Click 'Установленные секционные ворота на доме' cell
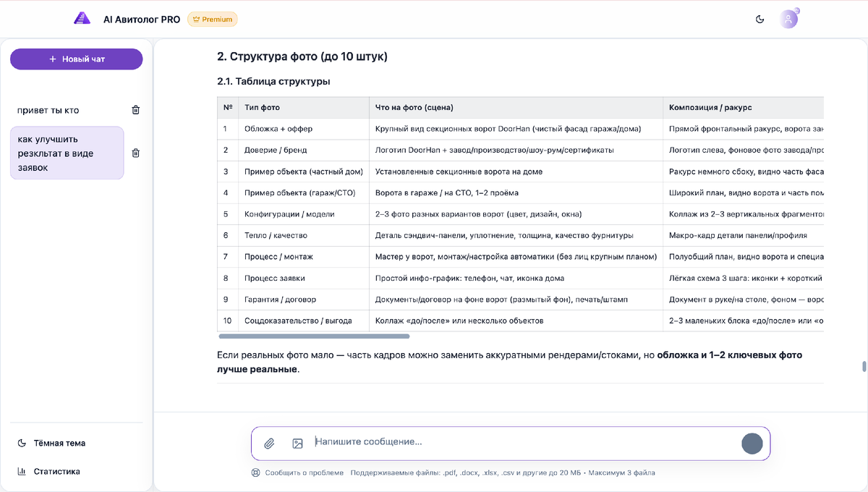The width and height of the screenshot is (868, 492). point(516,171)
